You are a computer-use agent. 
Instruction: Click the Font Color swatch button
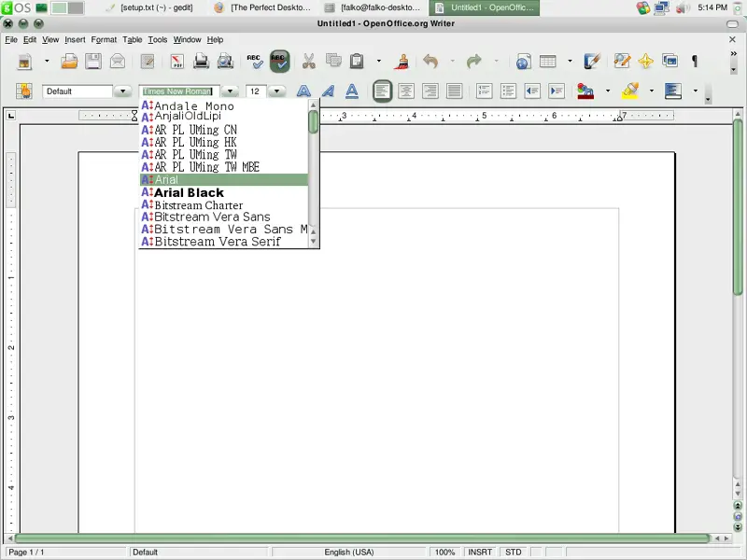(585, 91)
